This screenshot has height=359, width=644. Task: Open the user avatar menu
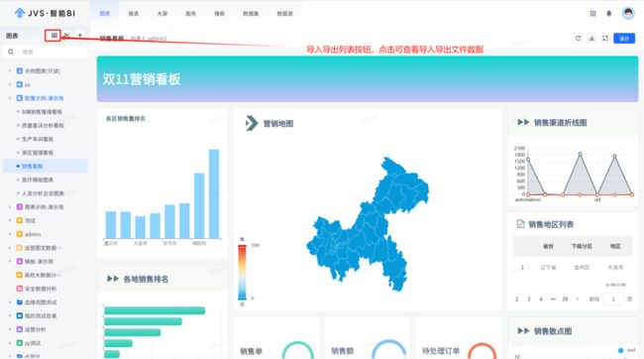click(628, 13)
